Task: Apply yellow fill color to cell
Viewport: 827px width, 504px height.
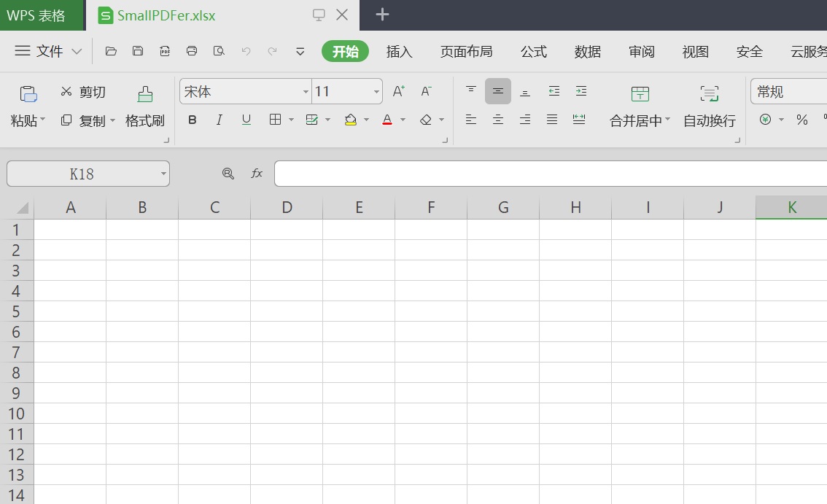Action: coord(350,120)
